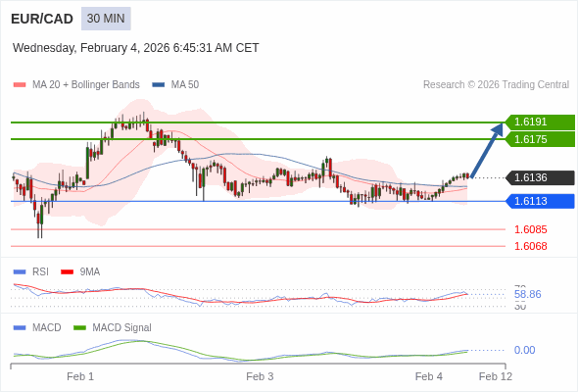Click the Feb 12 axis label

click(x=496, y=377)
